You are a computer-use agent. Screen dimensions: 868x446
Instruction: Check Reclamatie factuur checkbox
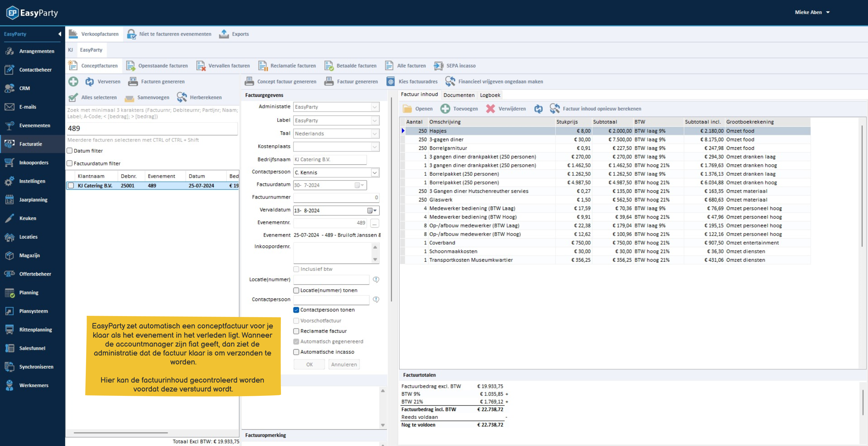click(x=296, y=331)
